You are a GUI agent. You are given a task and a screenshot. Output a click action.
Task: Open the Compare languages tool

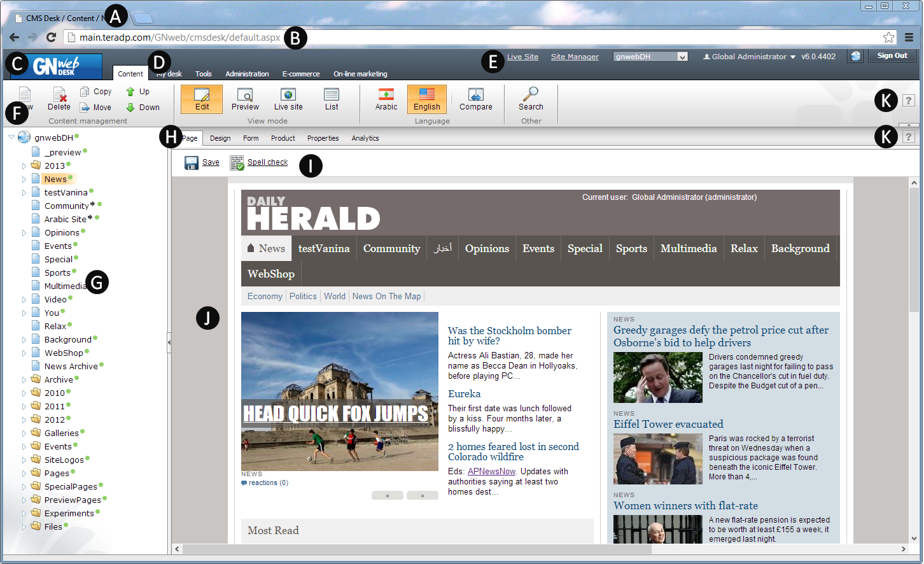pyautogui.click(x=476, y=94)
